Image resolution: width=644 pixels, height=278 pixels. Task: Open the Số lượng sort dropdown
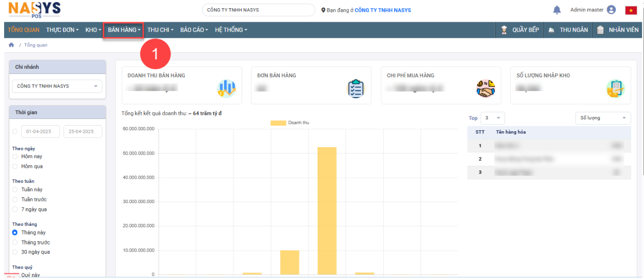pos(603,118)
